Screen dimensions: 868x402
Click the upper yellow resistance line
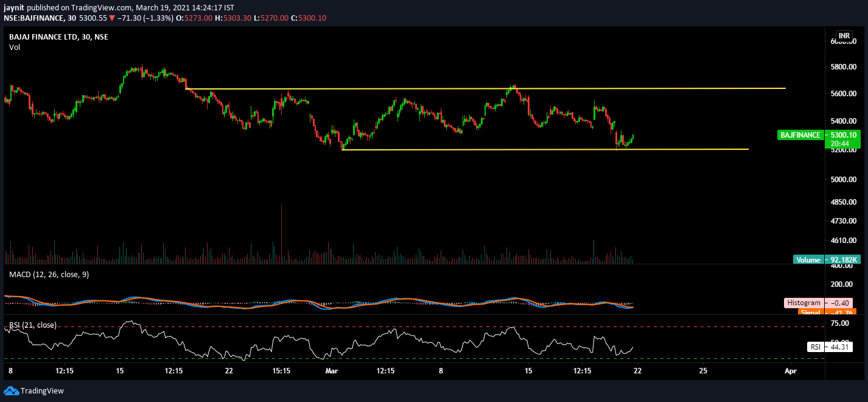pos(485,89)
